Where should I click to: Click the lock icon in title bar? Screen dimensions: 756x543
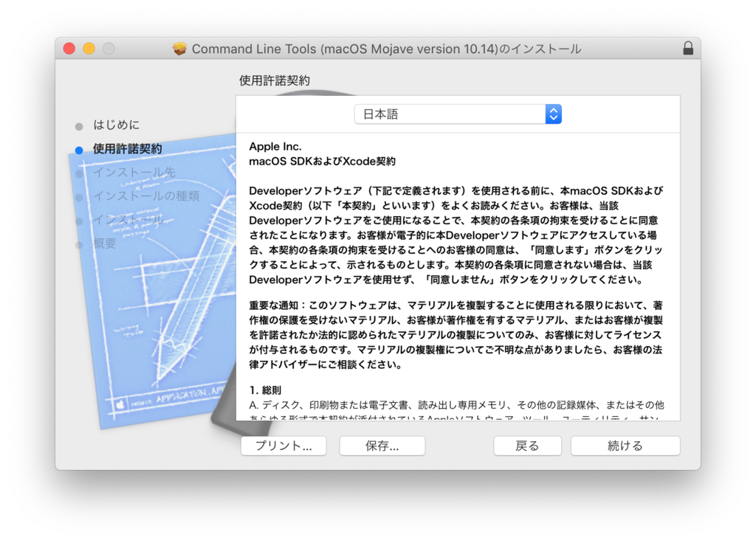point(688,48)
